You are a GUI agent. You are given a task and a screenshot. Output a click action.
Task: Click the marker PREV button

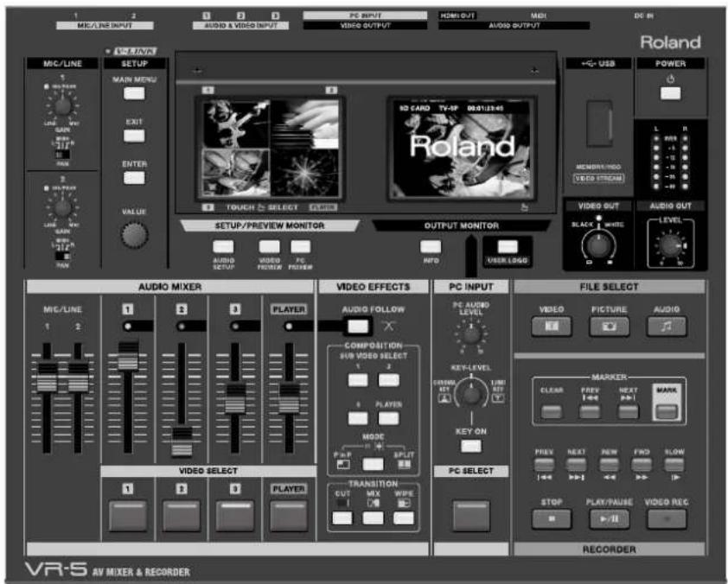click(x=591, y=411)
